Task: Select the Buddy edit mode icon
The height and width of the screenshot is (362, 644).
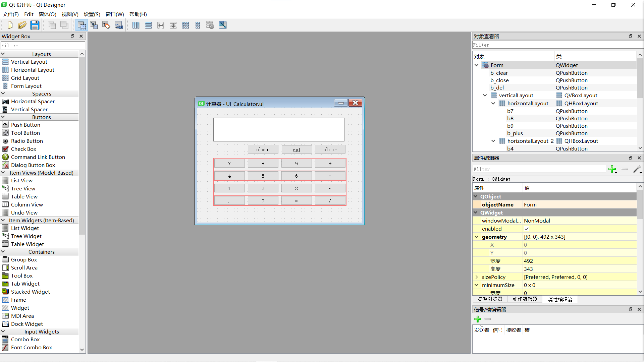Action: tap(106, 25)
